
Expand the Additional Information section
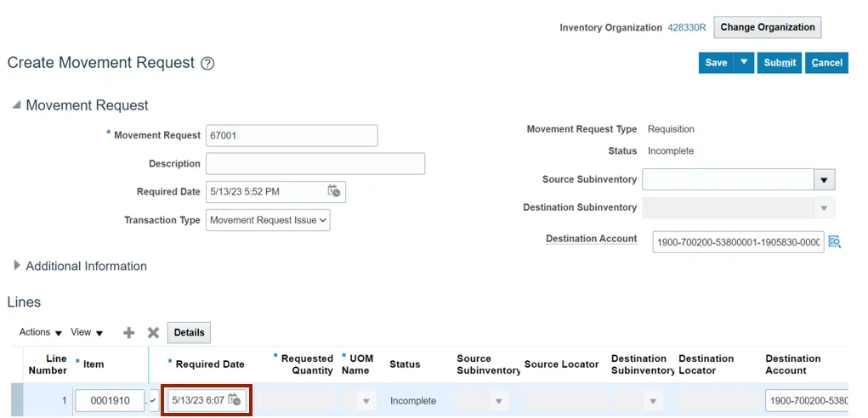(x=17, y=266)
